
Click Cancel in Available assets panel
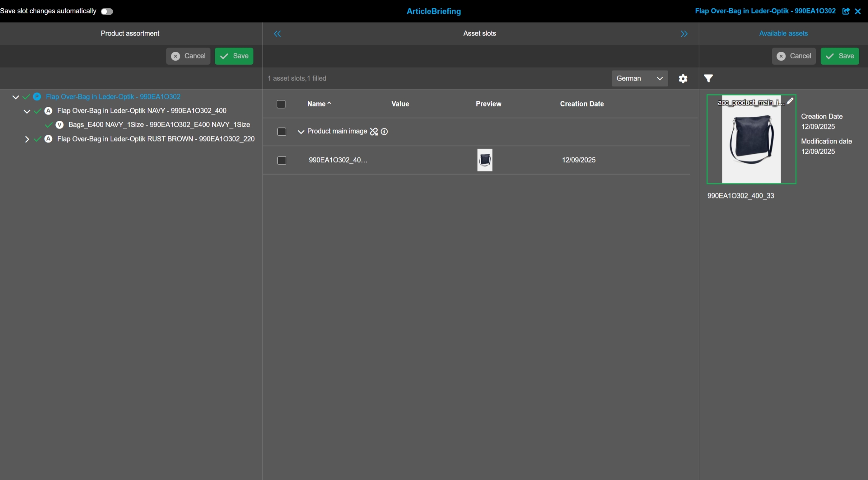[793, 56]
